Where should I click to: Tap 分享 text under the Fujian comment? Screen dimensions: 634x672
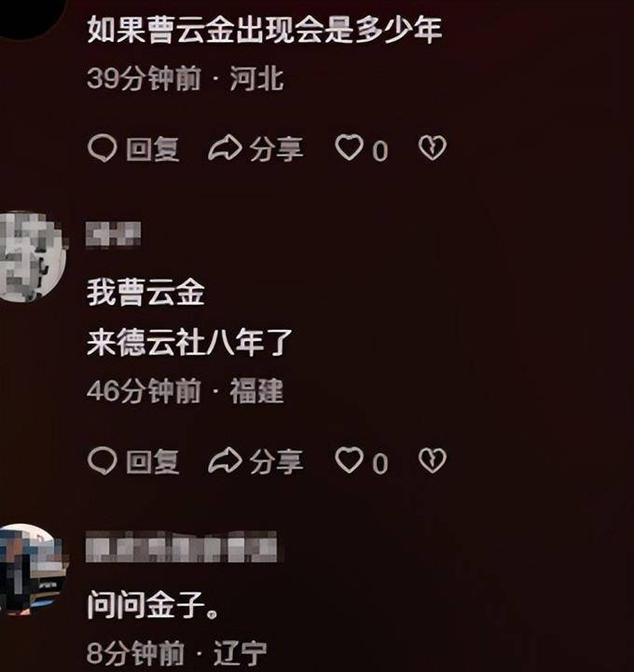277,461
